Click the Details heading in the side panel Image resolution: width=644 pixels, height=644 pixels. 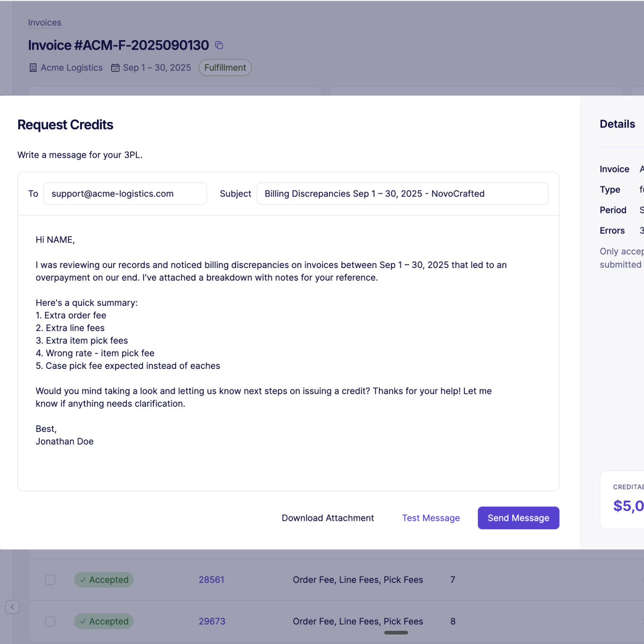point(617,124)
